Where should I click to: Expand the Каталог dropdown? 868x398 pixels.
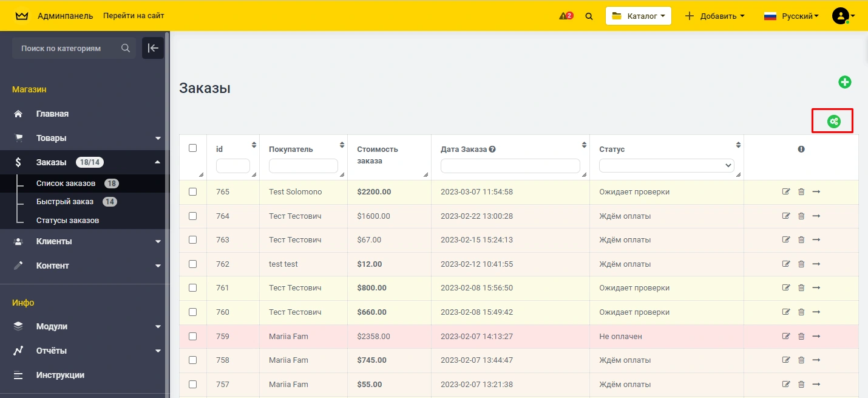[x=639, y=16]
